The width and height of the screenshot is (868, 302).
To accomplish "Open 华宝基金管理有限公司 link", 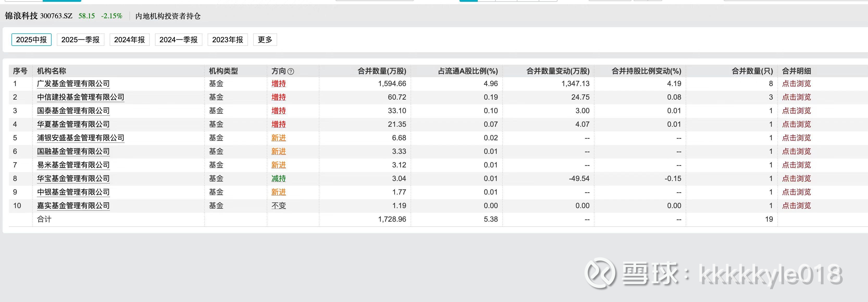I will pyautogui.click(x=73, y=178).
